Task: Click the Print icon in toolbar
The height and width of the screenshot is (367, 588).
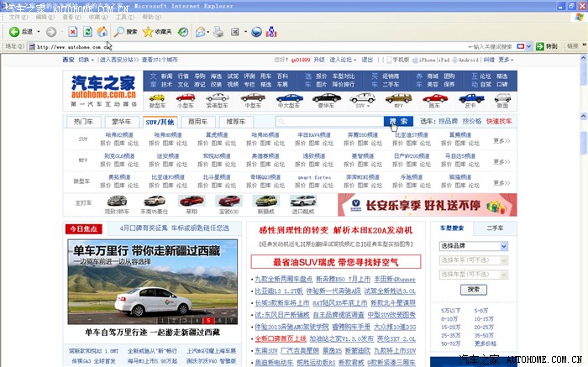Action: pos(218,32)
